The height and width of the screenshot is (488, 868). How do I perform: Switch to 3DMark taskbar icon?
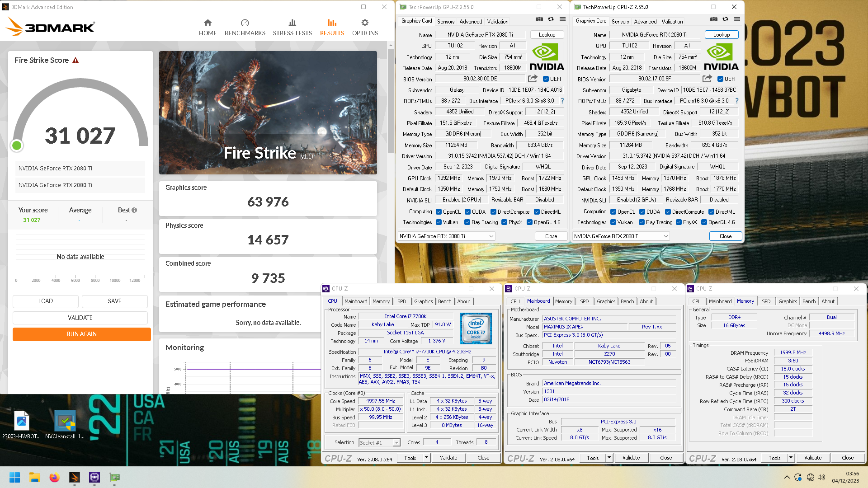click(x=74, y=477)
